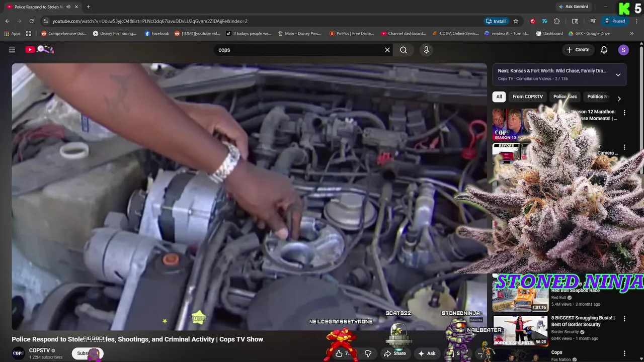This screenshot has width=644, height=362.
Task: Open the browser extensions puzzle icon
Action: tap(557, 21)
